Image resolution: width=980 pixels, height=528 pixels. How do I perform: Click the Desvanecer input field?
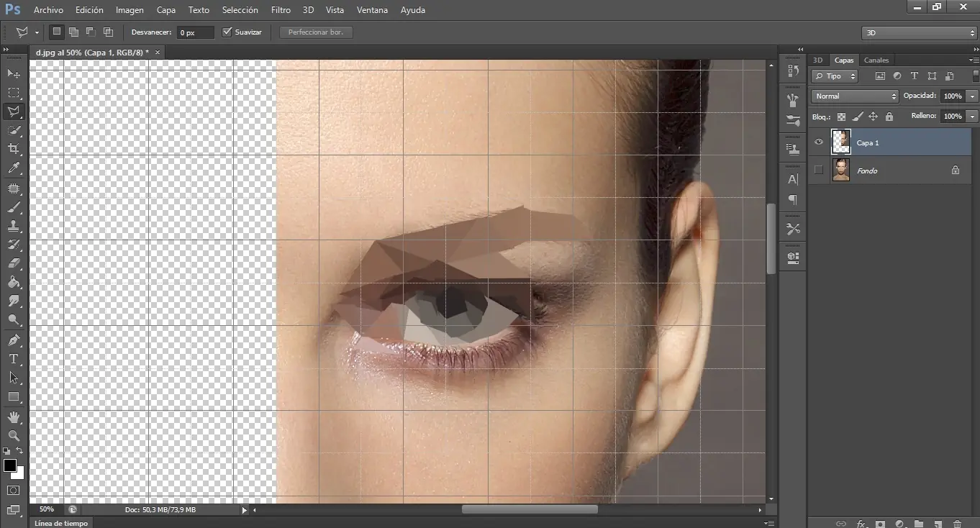point(195,32)
